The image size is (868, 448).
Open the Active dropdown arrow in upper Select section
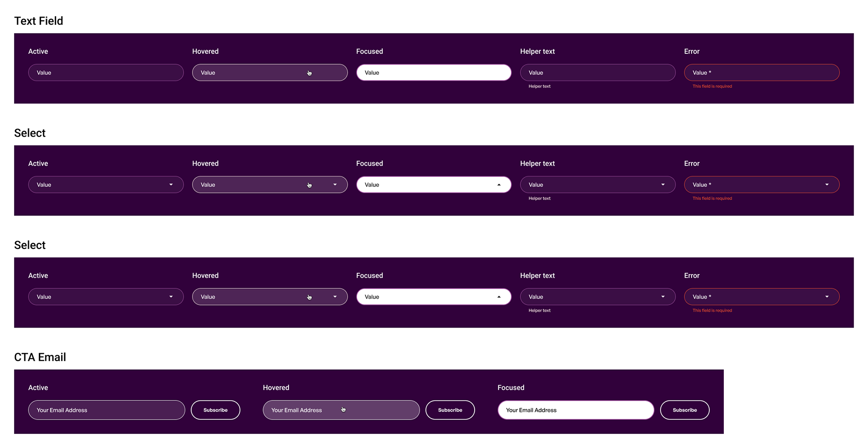click(x=171, y=185)
